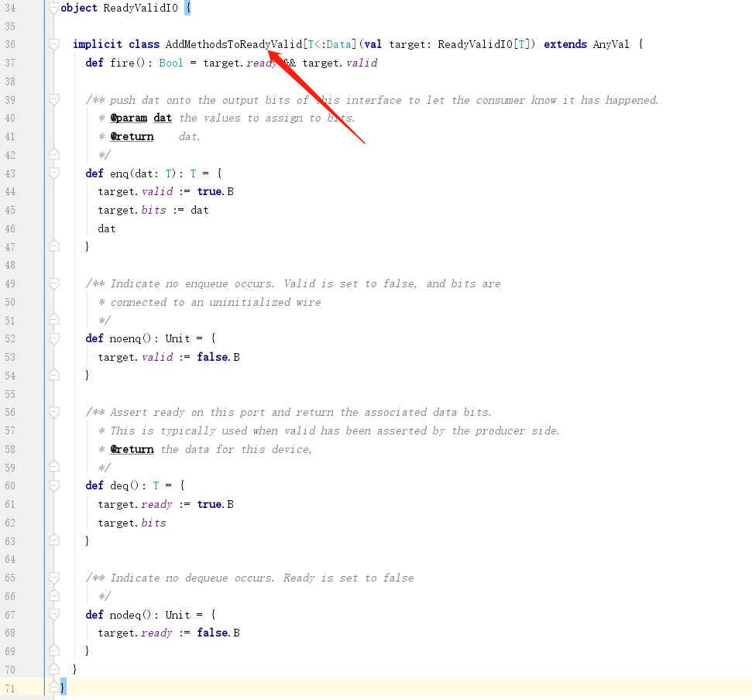Click the '@return' tag on line 41
Image resolution: width=752 pixels, height=700 pixels.
click(x=132, y=136)
